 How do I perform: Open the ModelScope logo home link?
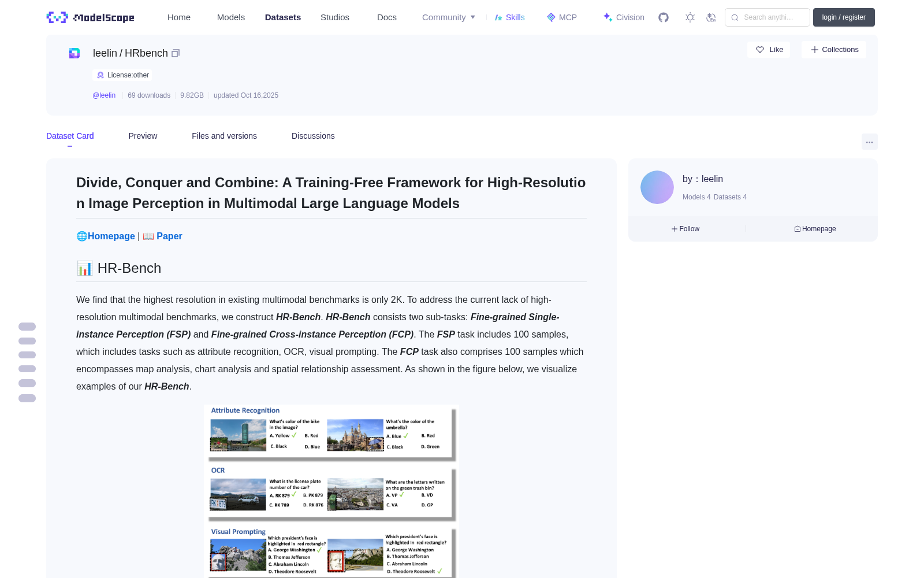click(x=91, y=17)
